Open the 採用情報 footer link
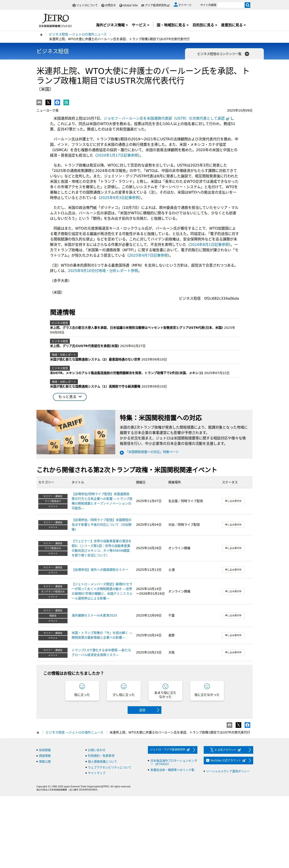Image resolution: width=289 pixels, height=868 pixels. click(x=45, y=750)
